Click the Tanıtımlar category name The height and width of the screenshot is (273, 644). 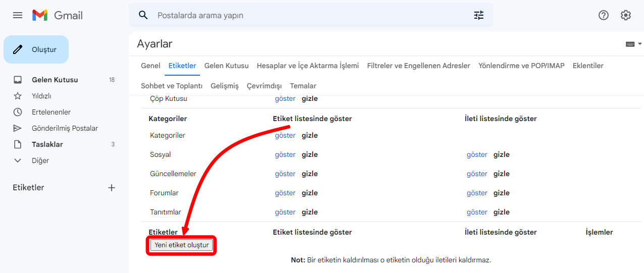(166, 212)
